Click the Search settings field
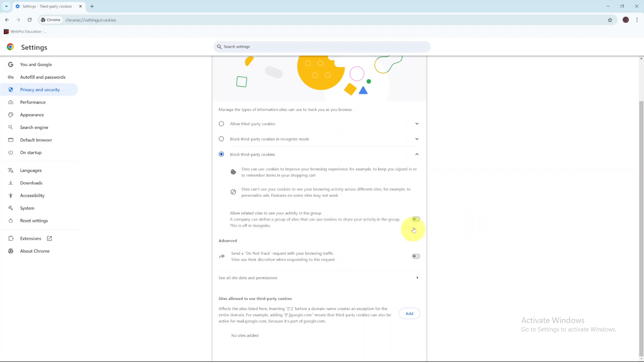Viewport: 644px width, 362px height. tap(322, 47)
